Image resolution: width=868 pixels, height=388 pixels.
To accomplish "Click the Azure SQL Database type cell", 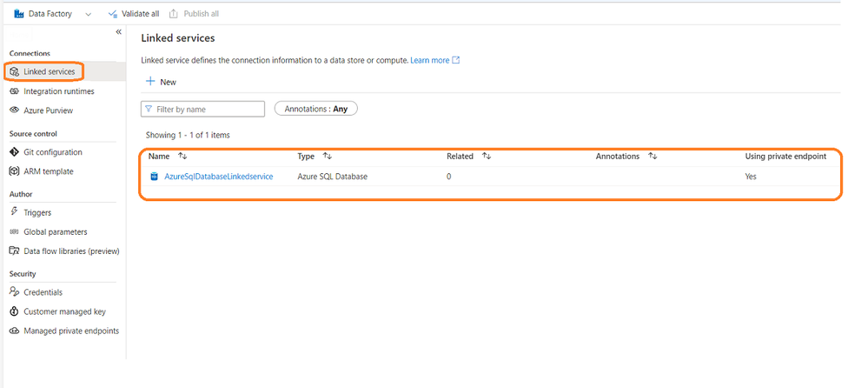I will click(333, 177).
